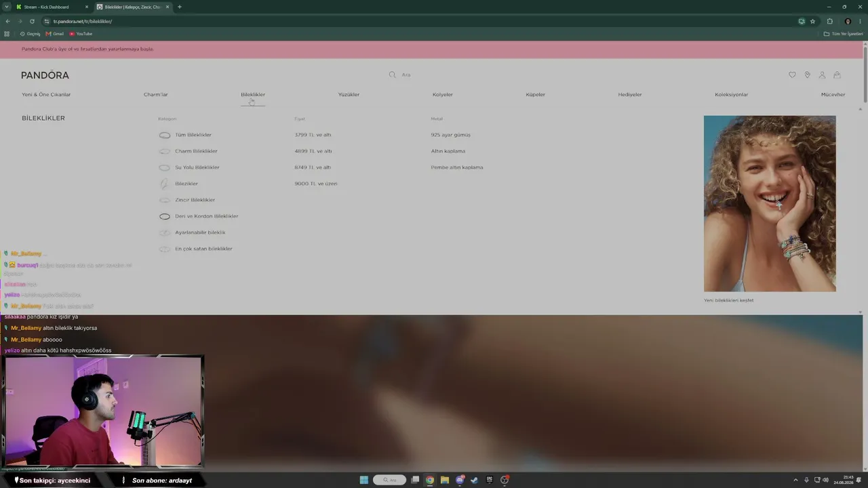The image size is (868, 488).
Task: Open Chrome extensions puzzle icon
Action: [x=829, y=21]
